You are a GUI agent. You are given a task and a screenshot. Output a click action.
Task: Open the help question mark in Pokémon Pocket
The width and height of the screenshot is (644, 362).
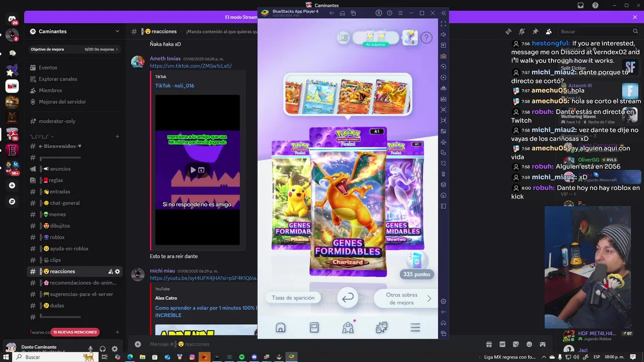(x=426, y=38)
